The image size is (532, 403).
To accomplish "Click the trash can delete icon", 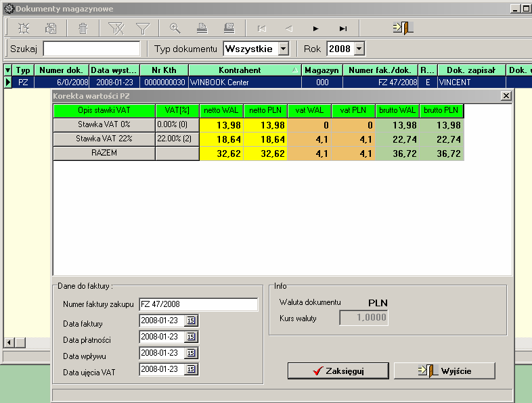I will click(83, 28).
